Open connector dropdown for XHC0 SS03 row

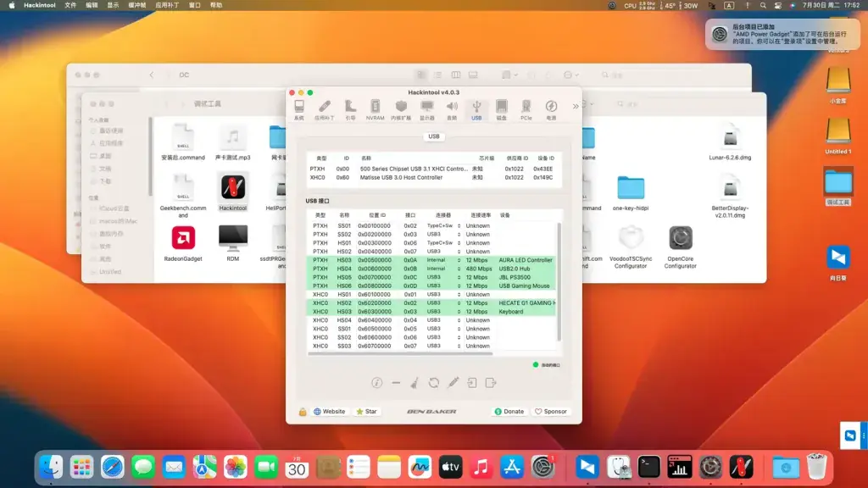[459, 346]
